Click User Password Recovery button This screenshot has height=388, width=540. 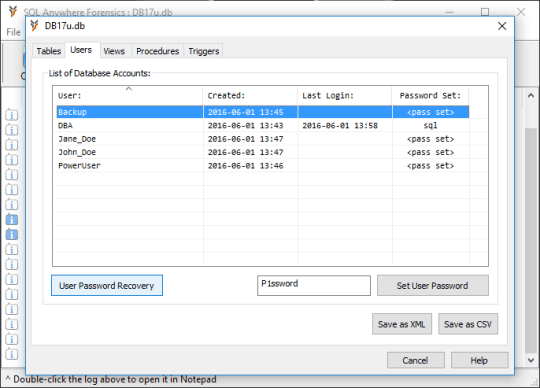coord(107,285)
